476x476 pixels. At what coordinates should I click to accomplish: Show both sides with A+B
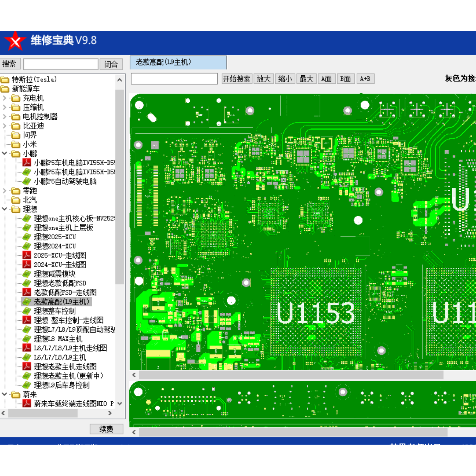[x=365, y=79]
